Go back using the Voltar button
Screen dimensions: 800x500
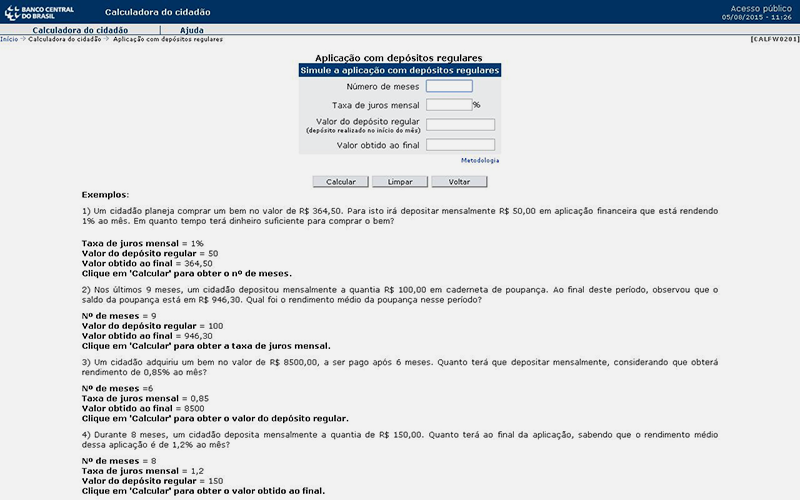point(459,182)
